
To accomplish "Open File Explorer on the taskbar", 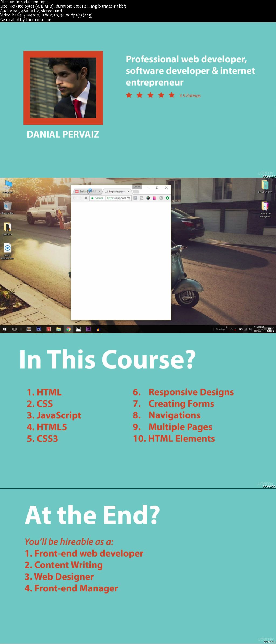I will 58,329.
